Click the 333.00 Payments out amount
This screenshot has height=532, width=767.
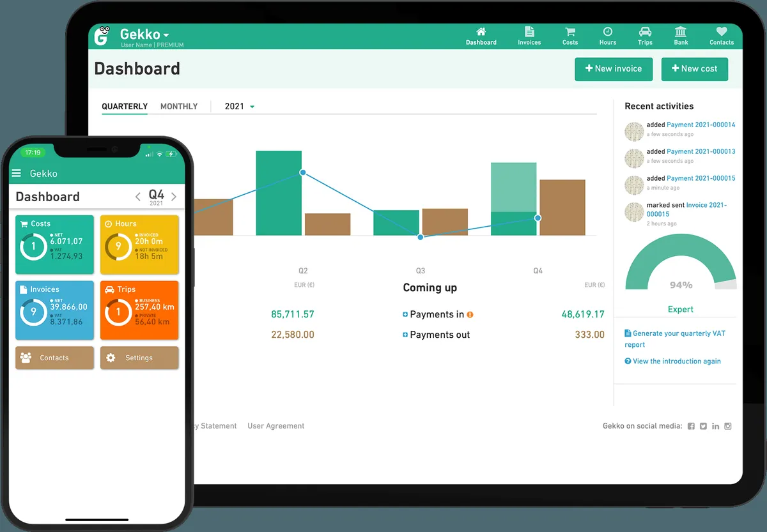(589, 335)
